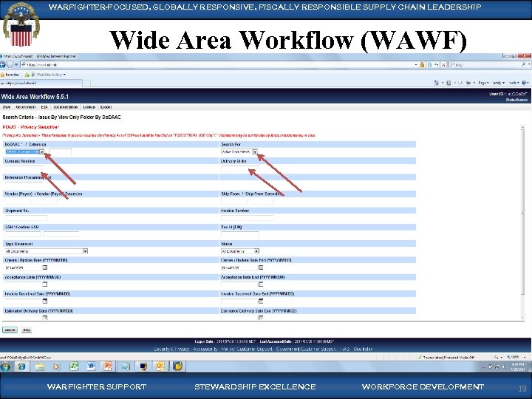This screenshot has width=532, height=399.
Task: Click the Help button beside Submit
Action: (27, 330)
